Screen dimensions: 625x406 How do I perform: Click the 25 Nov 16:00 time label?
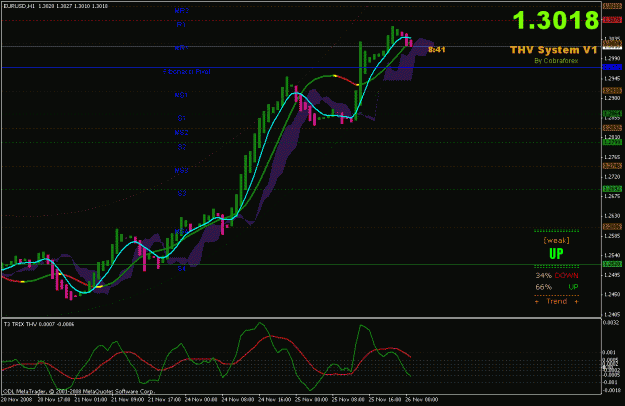click(x=386, y=400)
